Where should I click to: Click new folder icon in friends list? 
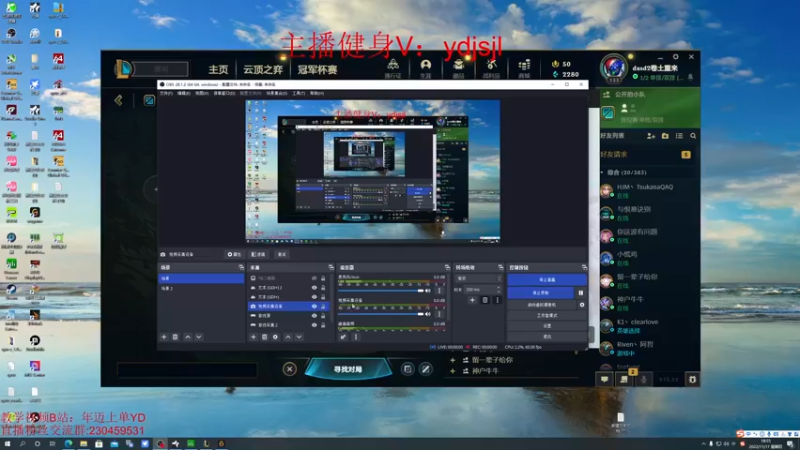tap(665, 136)
